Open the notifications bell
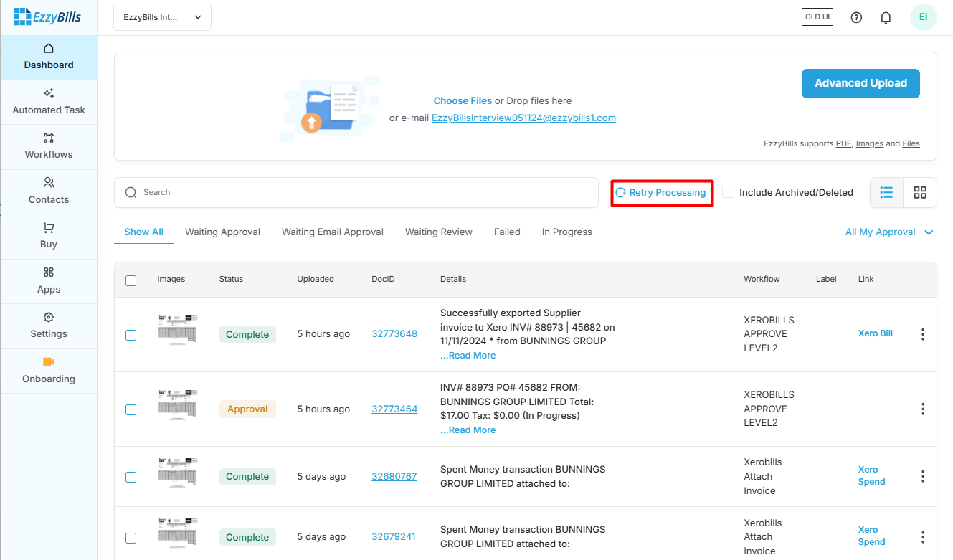 click(x=886, y=17)
